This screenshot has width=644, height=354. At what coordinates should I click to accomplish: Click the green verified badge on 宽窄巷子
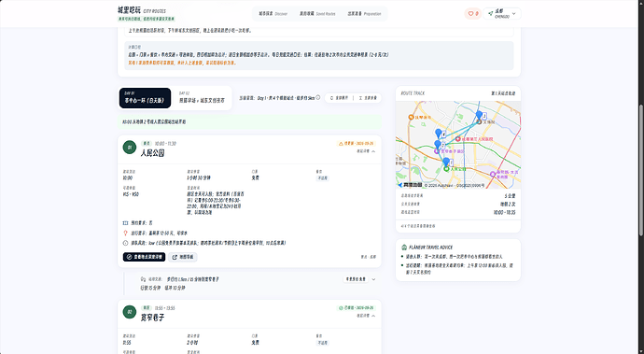coord(356,308)
